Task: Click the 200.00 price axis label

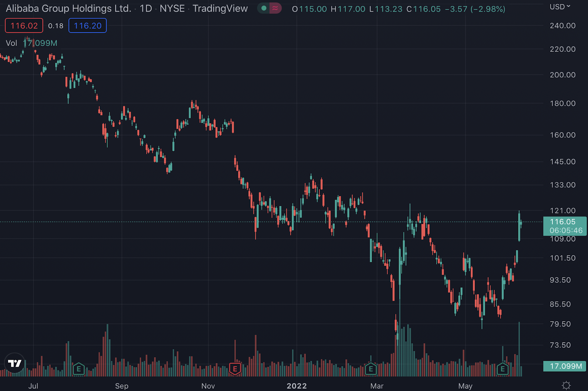Action: (x=563, y=75)
